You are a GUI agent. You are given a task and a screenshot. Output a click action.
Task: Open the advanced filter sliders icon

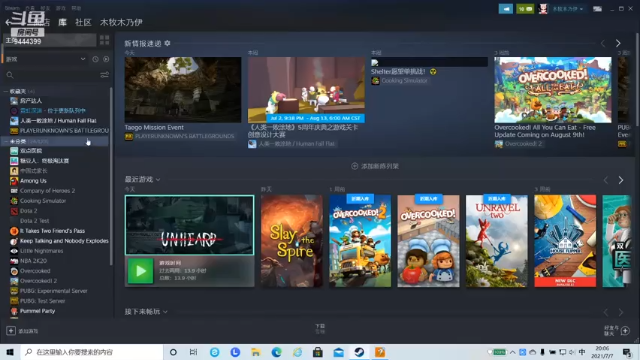(104, 75)
